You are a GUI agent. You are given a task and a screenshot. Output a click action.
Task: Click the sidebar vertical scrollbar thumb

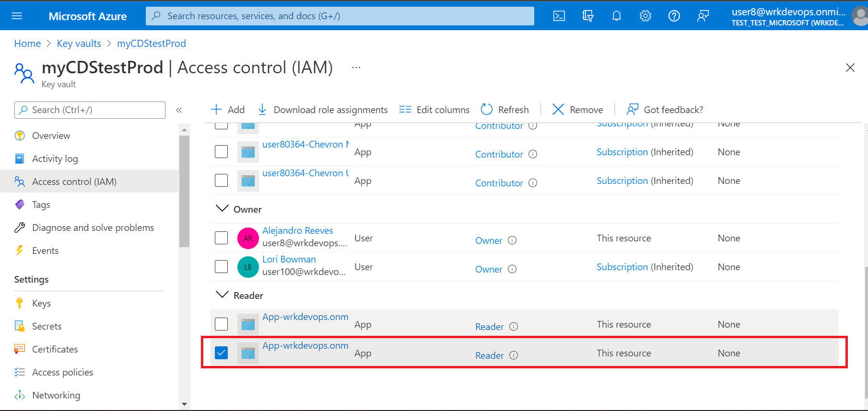point(184,191)
